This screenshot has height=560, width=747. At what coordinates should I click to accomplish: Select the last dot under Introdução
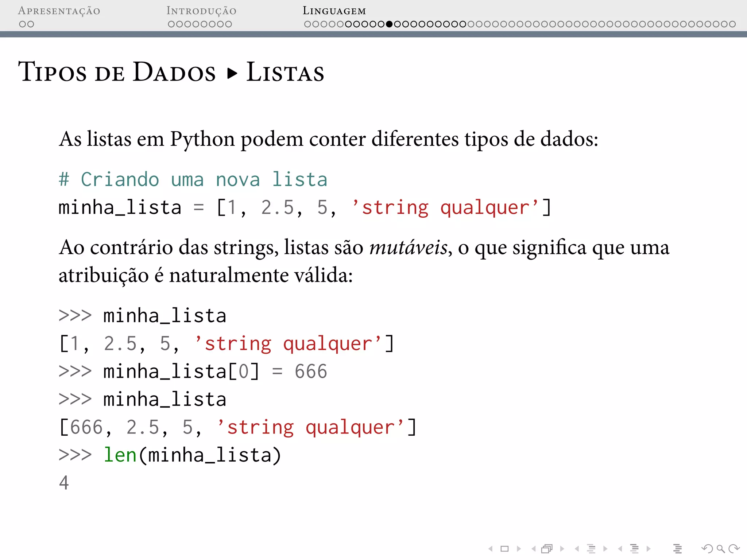tap(228, 24)
